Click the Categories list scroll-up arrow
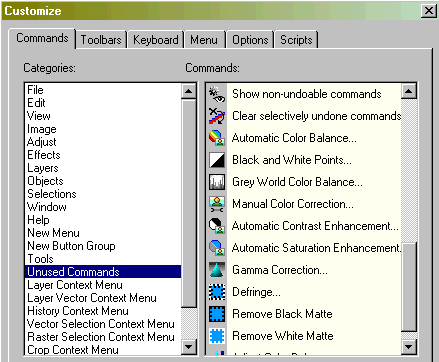The height and width of the screenshot is (362, 439). [x=189, y=91]
